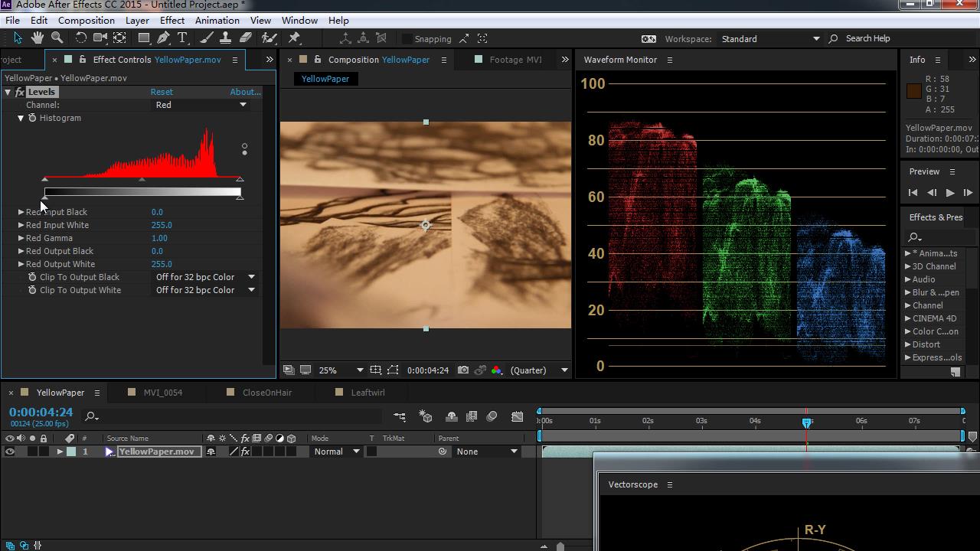Image resolution: width=980 pixels, height=551 pixels.
Task: Expand the Red Gamma property
Action: click(21, 238)
